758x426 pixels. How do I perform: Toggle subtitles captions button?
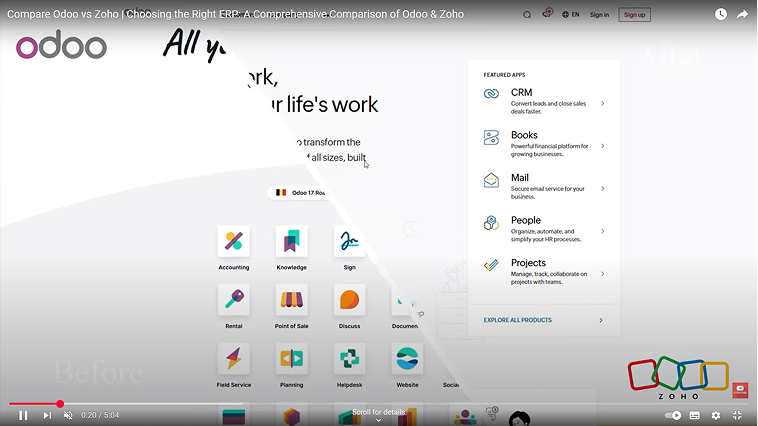point(695,415)
